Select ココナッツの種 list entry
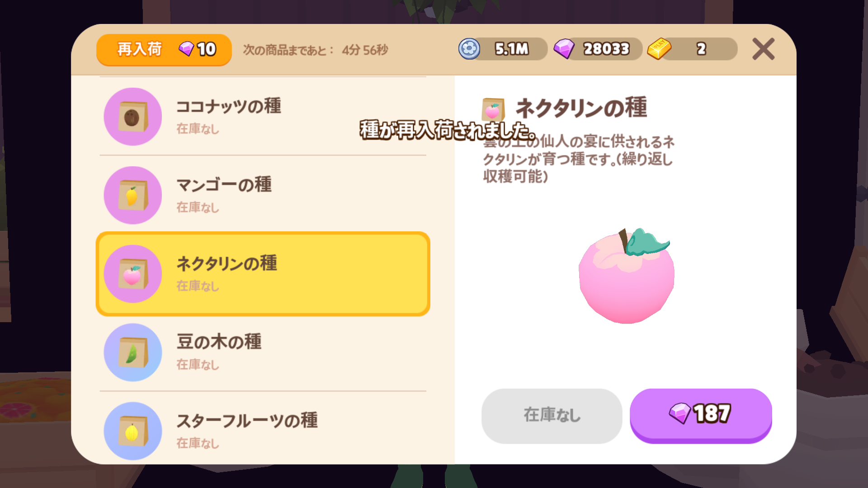The width and height of the screenshot is (868, 488). point(263,117)
